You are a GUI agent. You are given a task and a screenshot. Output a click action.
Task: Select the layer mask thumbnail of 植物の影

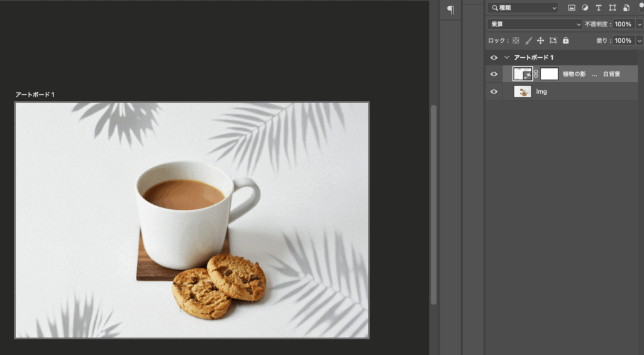point(549,74)
